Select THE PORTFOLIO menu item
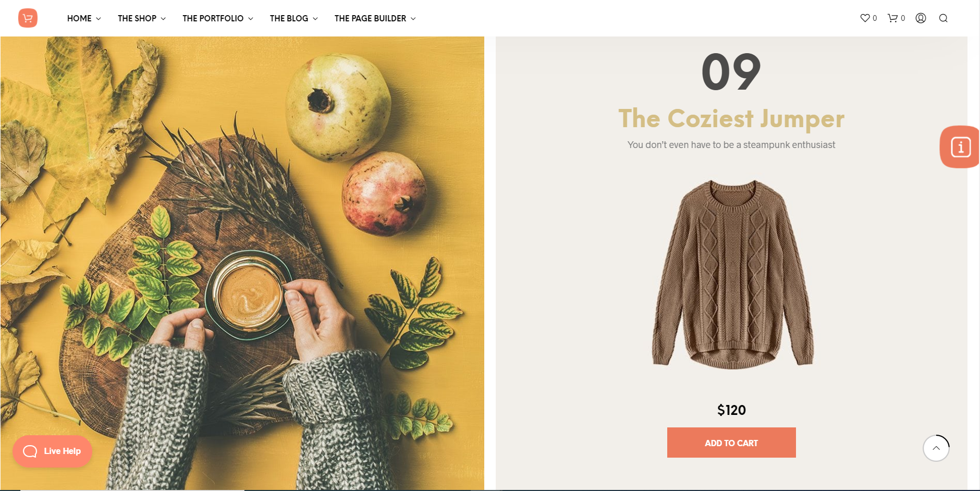The height and width of the screenshot is (491, 980). [x=213, y=18]
